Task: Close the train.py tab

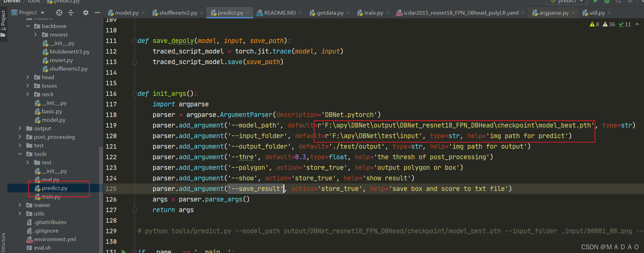Action: coord(388,13)
